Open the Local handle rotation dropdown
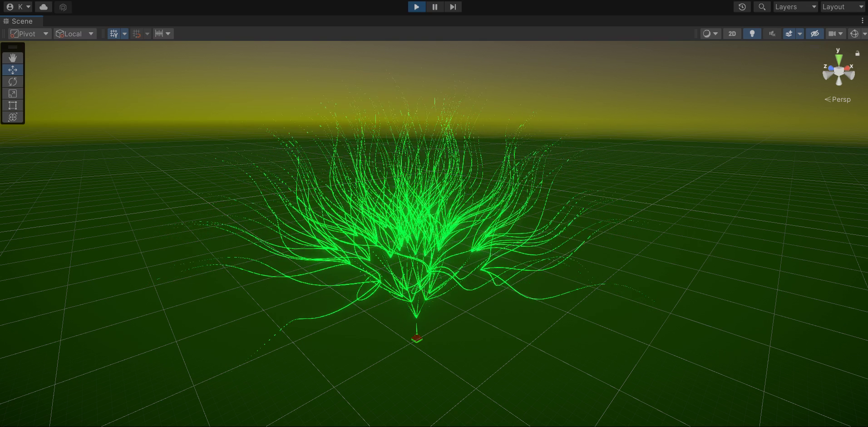This screenshot has height=427, width=868. 75,34
